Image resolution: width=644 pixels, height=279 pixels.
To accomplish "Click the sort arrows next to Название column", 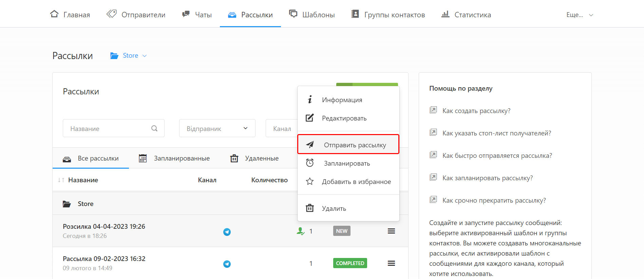I will [x=61, y=180].
